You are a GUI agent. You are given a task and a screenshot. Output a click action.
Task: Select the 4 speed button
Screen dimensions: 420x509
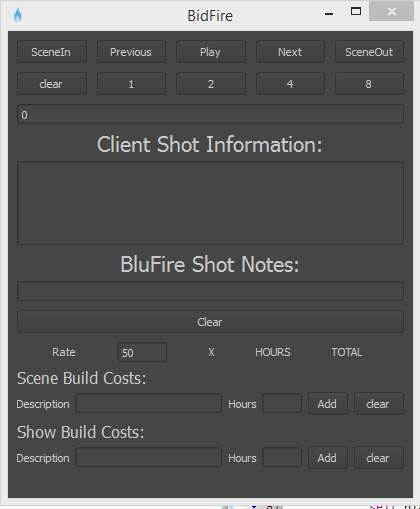290,84
